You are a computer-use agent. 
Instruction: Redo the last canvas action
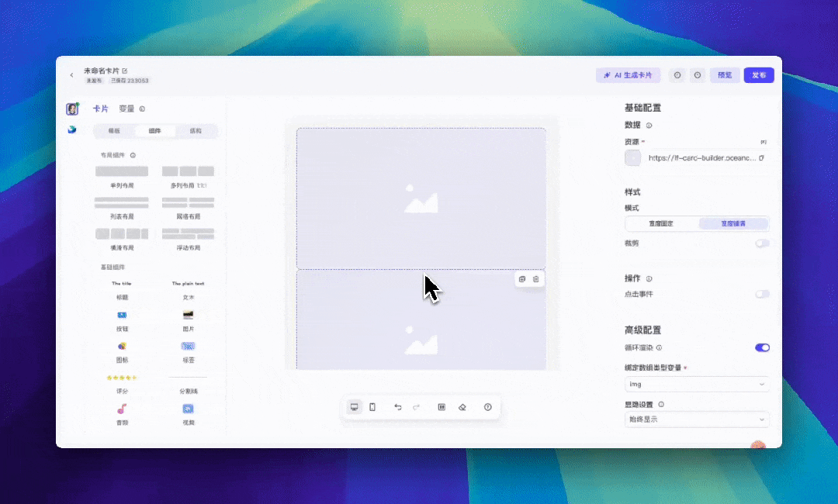[x=417, y=407]
